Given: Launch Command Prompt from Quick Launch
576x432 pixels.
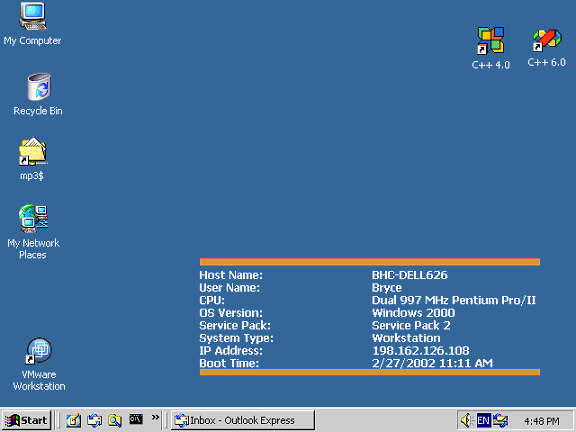Looking at the screenshot, I should point(136,419).
